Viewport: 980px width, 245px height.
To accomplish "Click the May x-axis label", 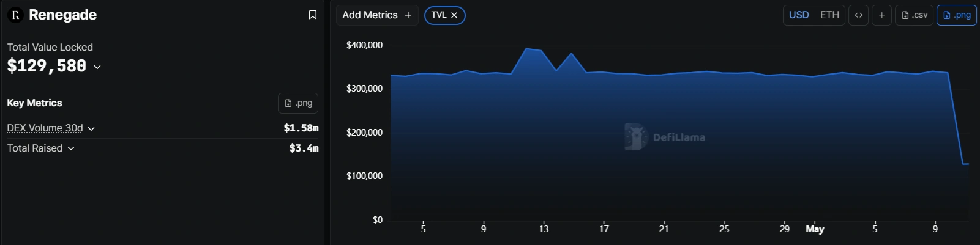I will [x=815, y=229].
